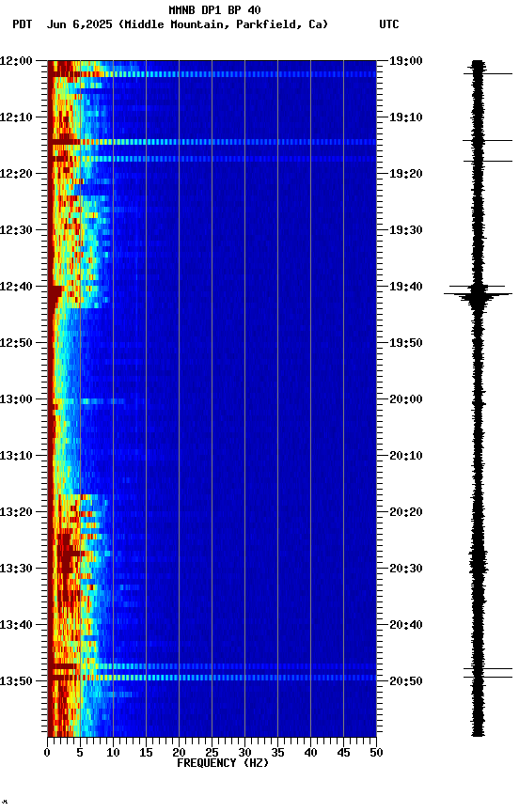Click the 13:50 PDT time label

point(16,681)
